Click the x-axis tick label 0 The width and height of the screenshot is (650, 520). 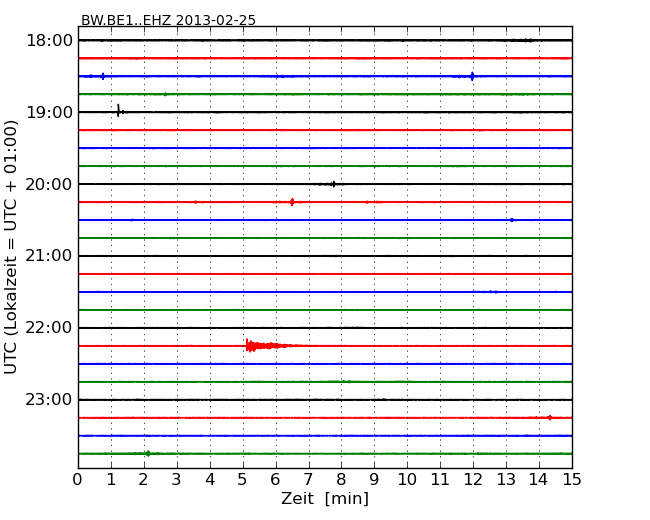tap(78, 479)
